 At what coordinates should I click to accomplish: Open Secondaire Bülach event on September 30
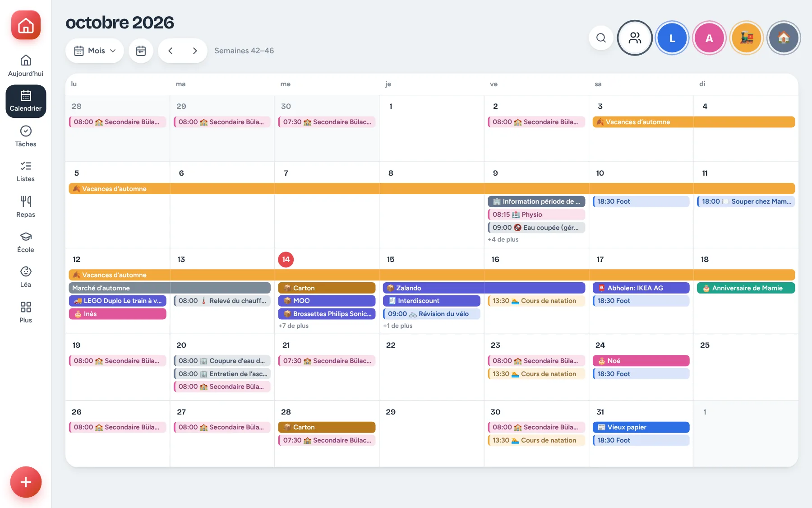pyautogui.click(x=327, y=122)
